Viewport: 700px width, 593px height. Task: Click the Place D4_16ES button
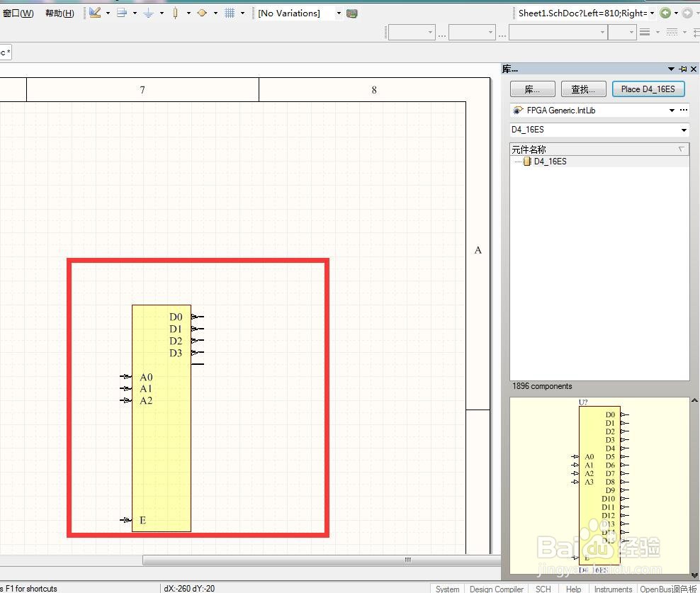(x=648, y=89)
